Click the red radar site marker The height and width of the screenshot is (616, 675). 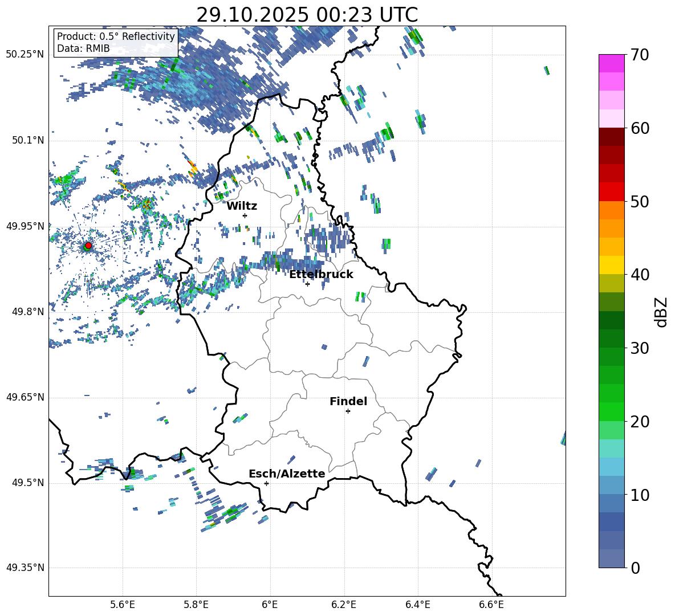point(88,246)
